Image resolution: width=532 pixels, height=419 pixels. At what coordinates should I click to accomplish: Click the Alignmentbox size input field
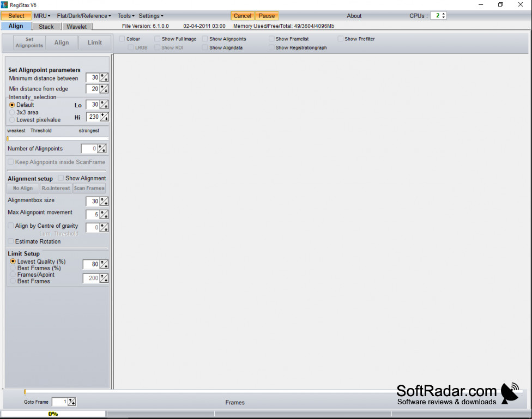93,202
